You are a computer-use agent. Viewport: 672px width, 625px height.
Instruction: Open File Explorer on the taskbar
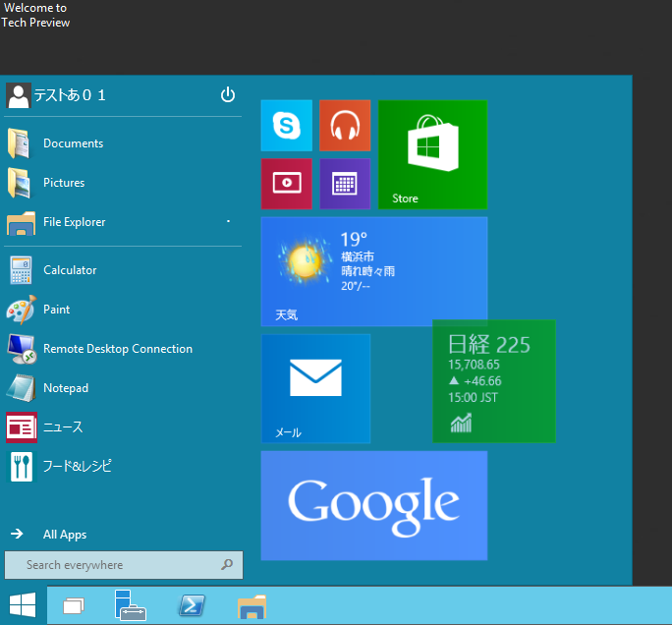252,606
